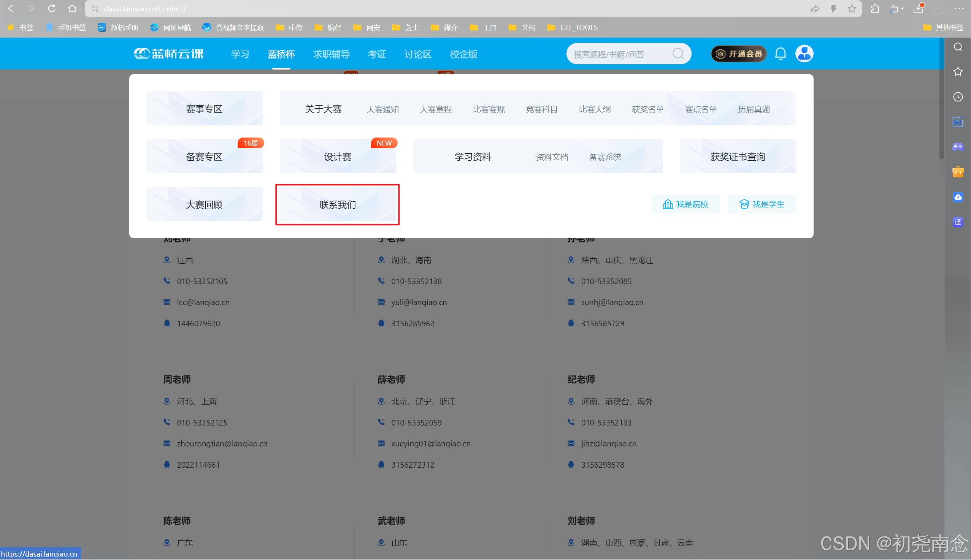Bookmark the page with star icon
The image size is (971, 560).
(851, 8)
